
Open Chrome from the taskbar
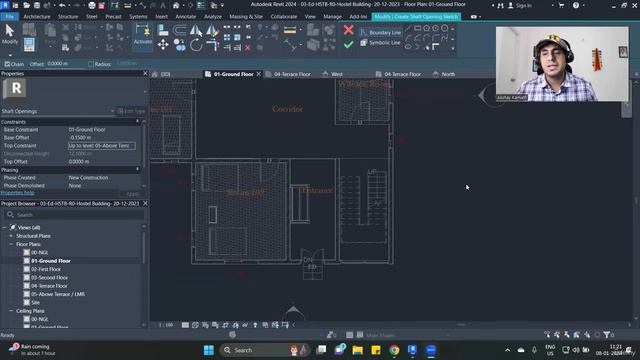(394, 350)
